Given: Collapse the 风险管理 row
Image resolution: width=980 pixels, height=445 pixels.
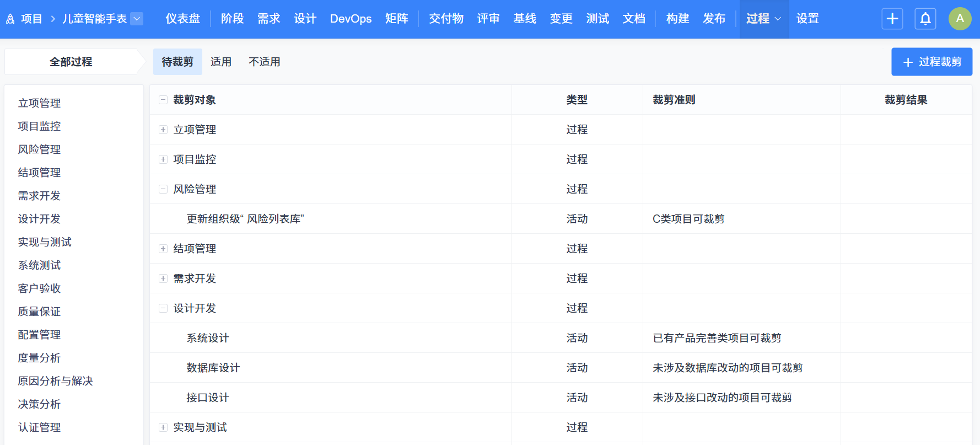Looking at the screenshot, I should click(163, 189).
